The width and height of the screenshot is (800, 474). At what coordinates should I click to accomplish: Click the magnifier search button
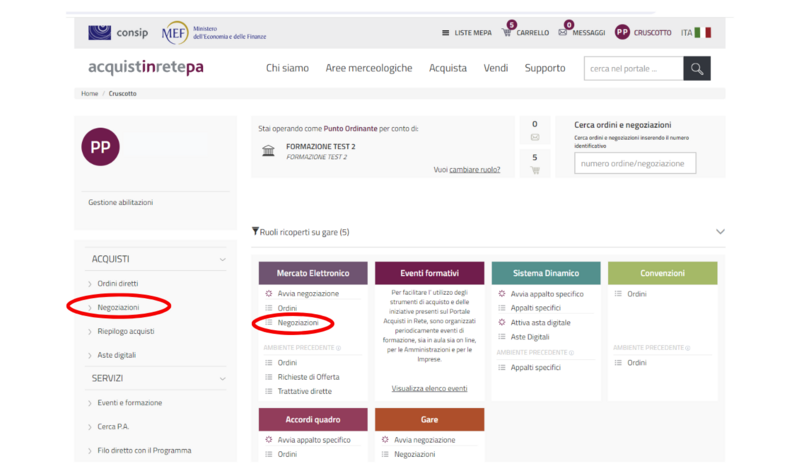click(x=697, y=68)
